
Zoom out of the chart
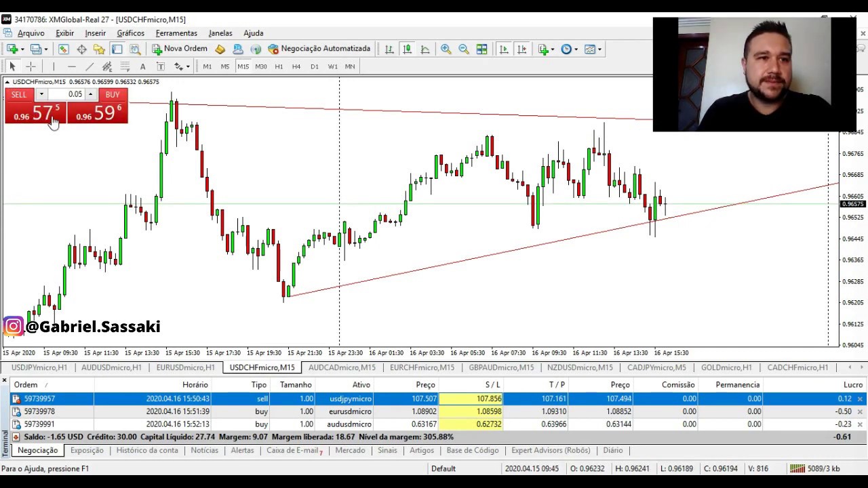pyautogui.click(x=464, y=49)
